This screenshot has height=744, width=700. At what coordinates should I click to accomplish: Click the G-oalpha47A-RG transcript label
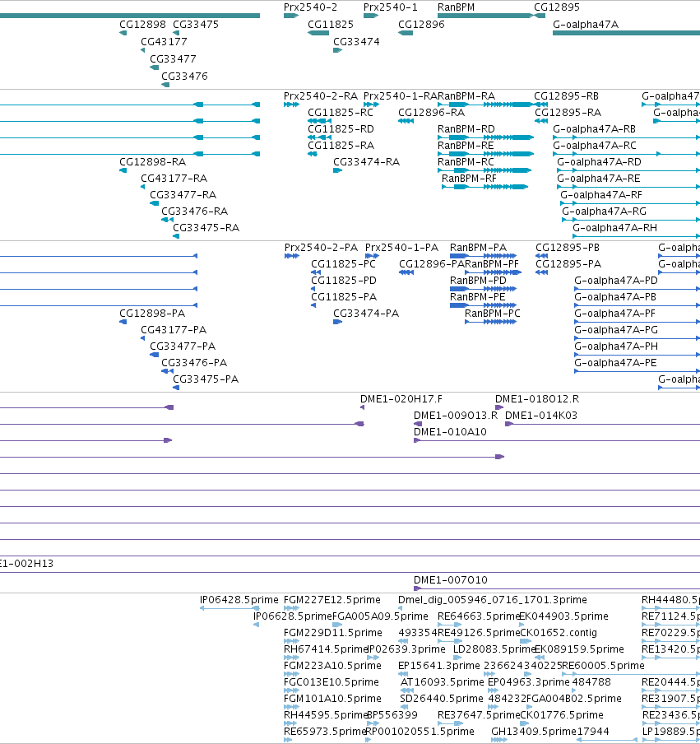pyautogui.click(x=605, y=212)
